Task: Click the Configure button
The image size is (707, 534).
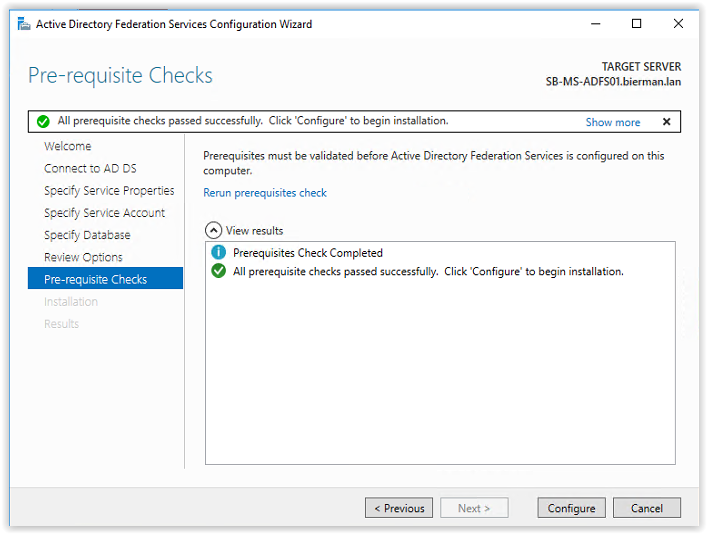Action: (571, 508)
